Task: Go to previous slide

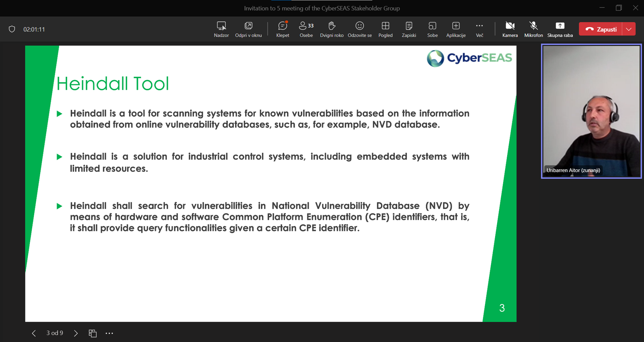Action: 34,333
